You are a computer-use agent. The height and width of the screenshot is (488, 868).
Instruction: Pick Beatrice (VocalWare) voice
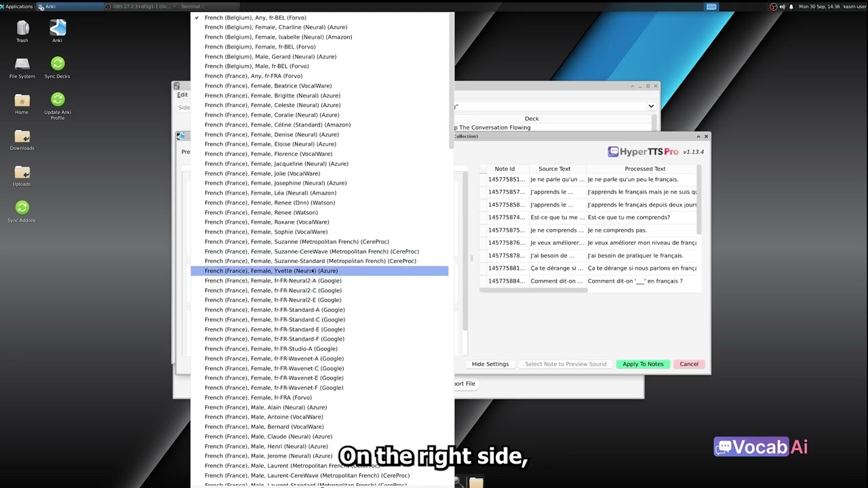pos(319,86)
